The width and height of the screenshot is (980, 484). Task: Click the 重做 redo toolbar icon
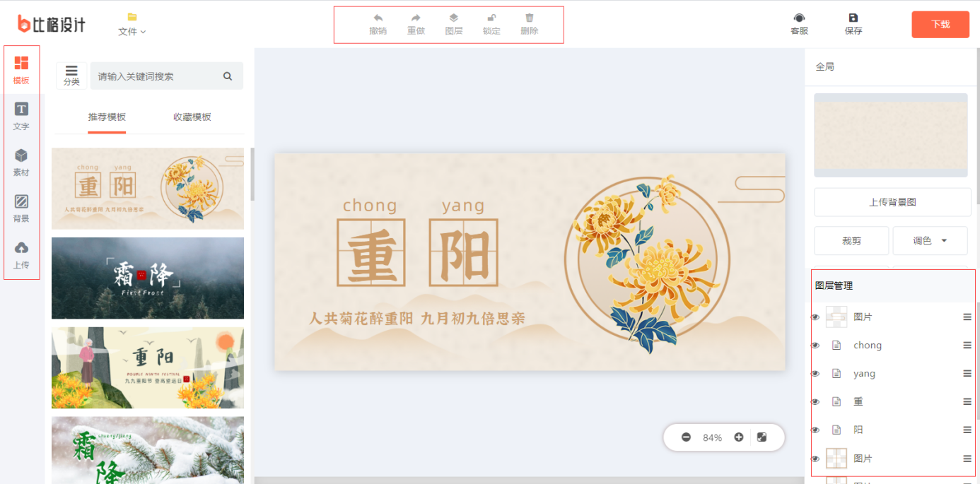(x=416, y=18)
